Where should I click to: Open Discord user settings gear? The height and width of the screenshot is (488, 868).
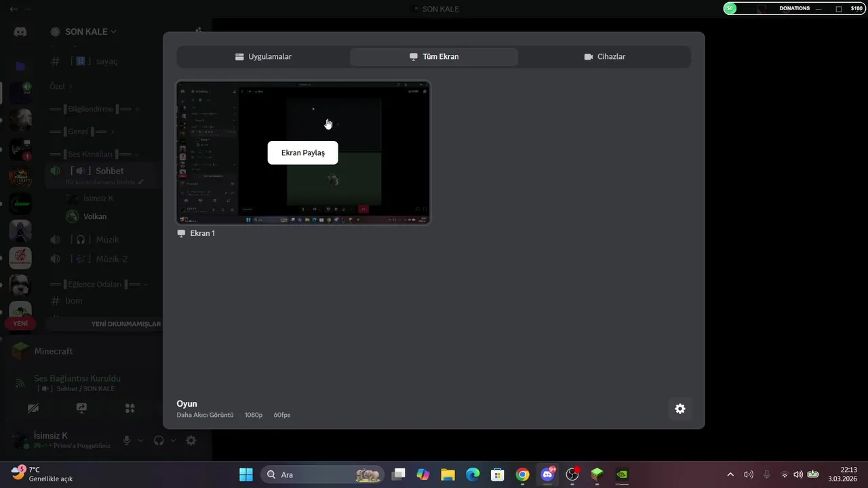point(191,441)
